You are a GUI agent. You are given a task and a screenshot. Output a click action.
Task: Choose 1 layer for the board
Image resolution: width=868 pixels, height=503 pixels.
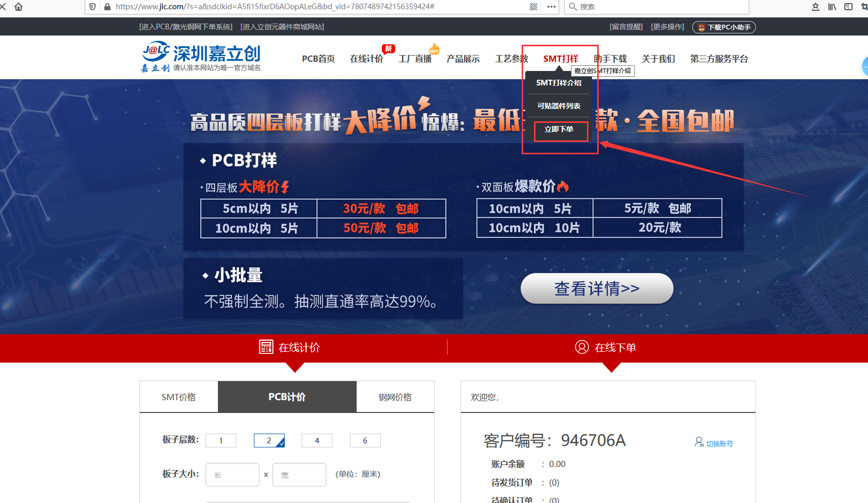click(x=220, y=440)
